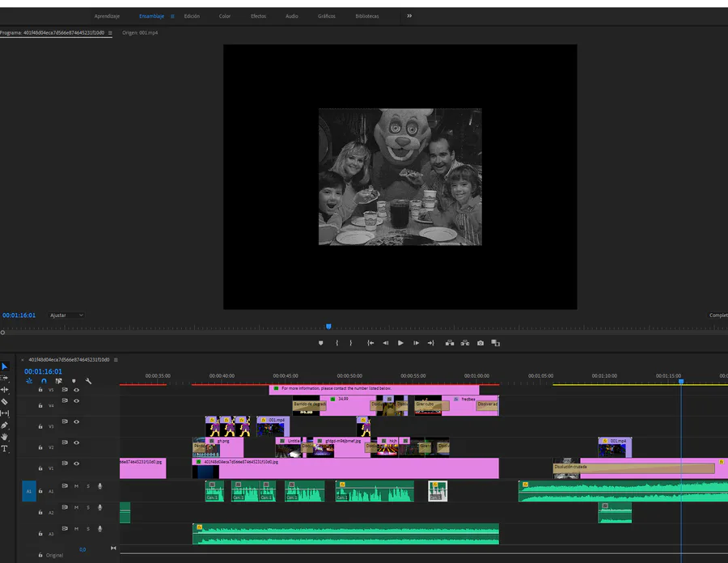Click the Comparison View button
728x563 pixels.
(x=495, y=343)
